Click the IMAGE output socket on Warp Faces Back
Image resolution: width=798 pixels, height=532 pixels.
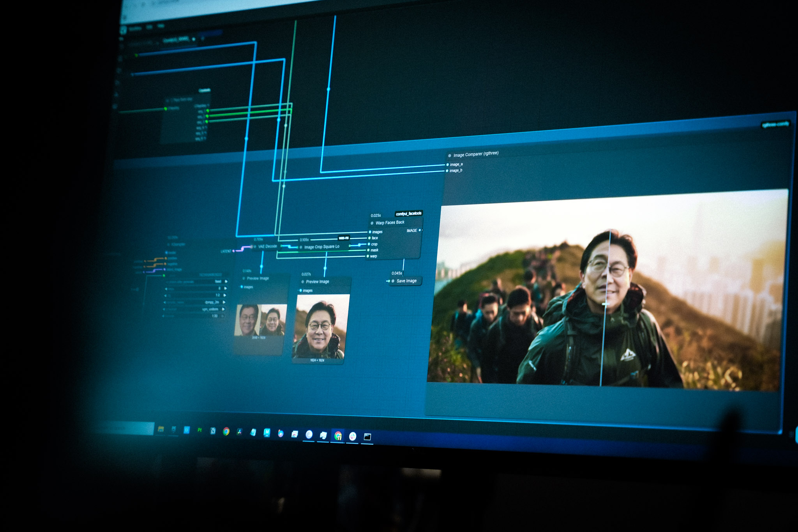(420, 230)
